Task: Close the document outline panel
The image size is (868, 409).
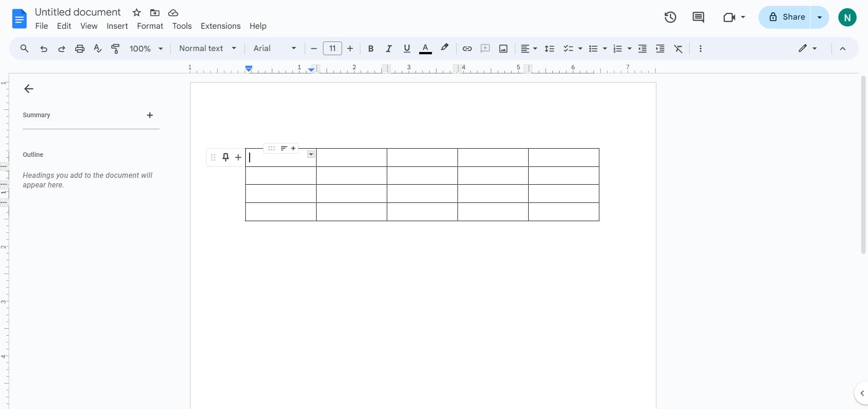Action: pos(29,89)
